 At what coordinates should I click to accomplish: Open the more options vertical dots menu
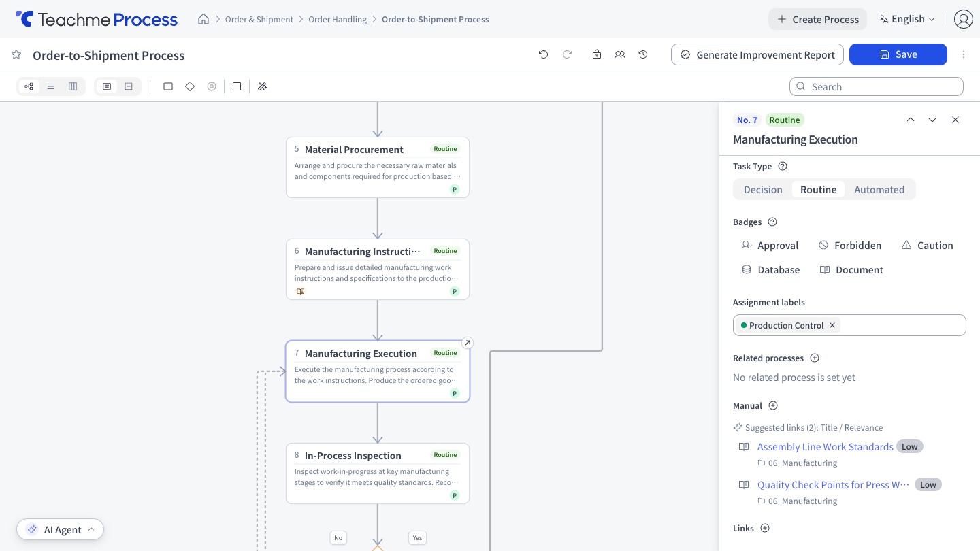click(964, 54)
